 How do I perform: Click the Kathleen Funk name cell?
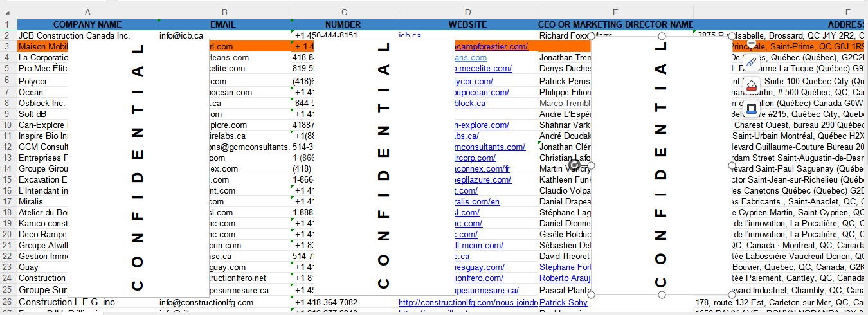click(x=564, y=180)
